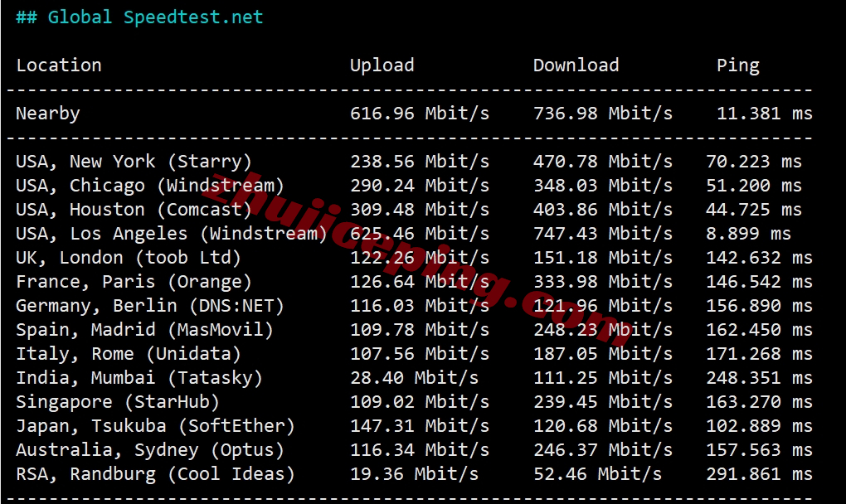Click the Download column header
The width and height of the screenshot is (846, 504).
tap(576, 65)
